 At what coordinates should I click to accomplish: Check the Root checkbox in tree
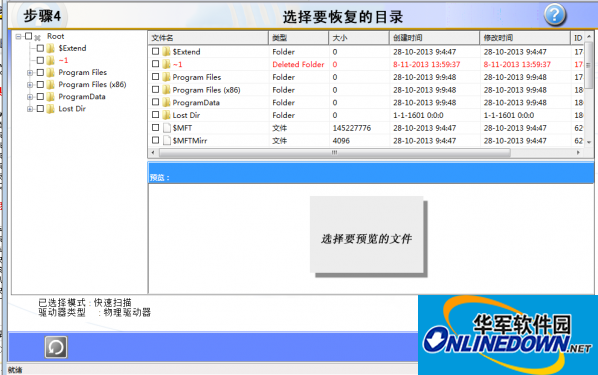click(x=29, y=36)
